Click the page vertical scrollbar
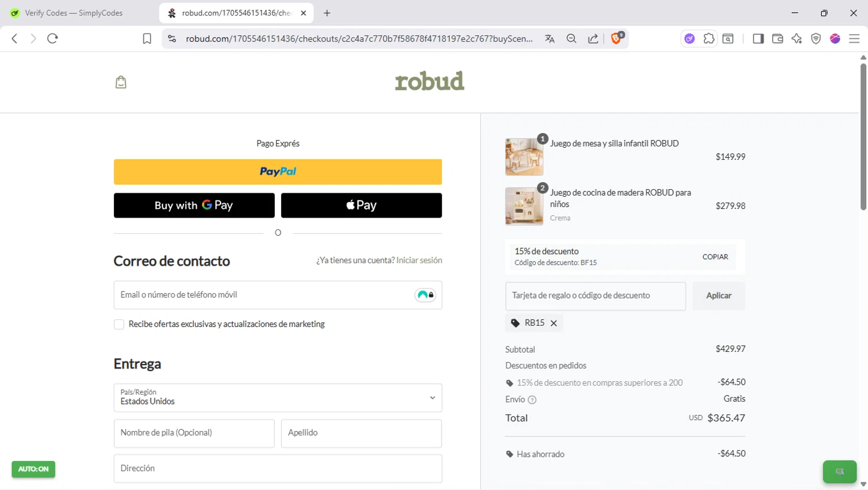 863,136
